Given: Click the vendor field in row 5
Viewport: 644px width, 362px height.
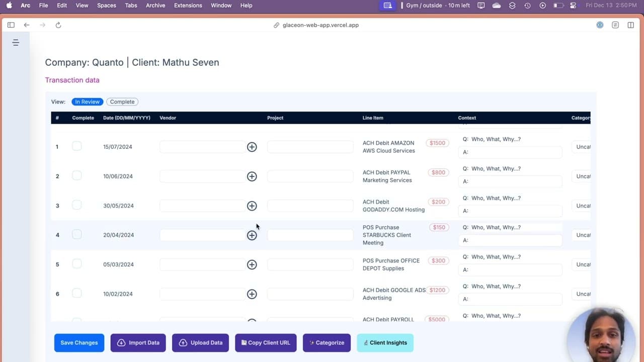Looking at the screenshot, I should [x=202, y=264].
